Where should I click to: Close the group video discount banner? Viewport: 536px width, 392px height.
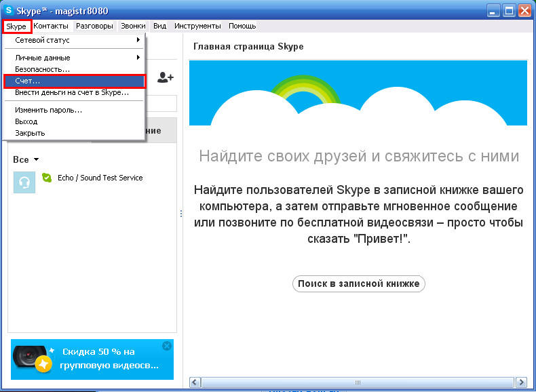pyautogui.click(x=167, y=346)
